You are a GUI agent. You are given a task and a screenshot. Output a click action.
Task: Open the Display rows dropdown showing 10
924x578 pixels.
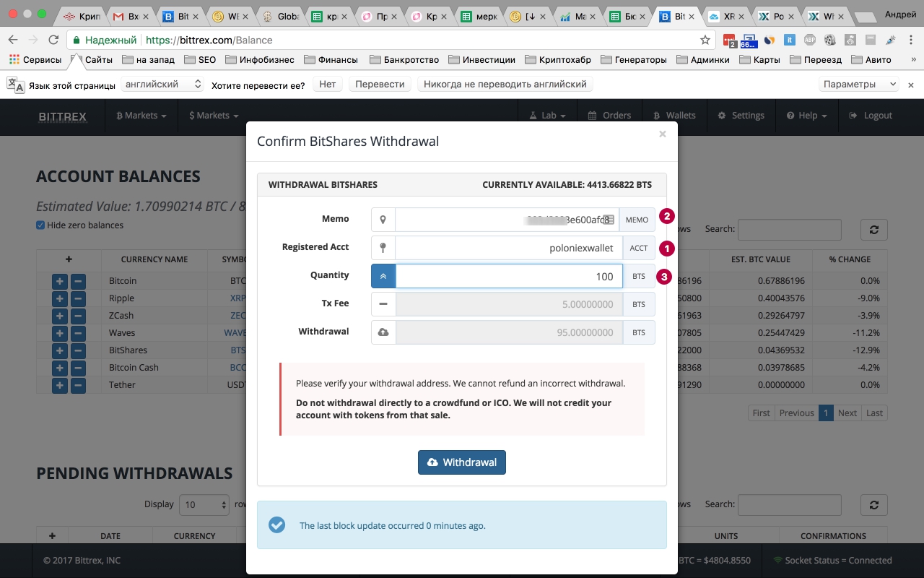coord(204,505)
